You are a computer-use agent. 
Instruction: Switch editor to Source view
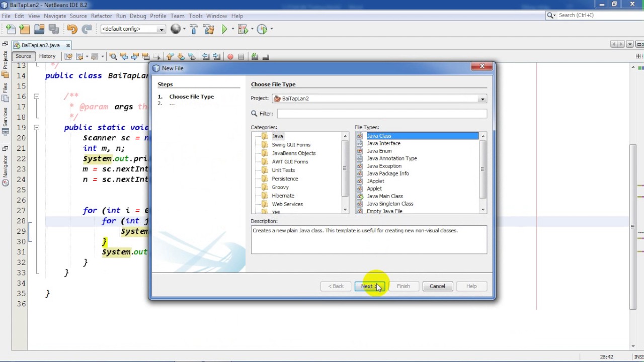click(x=23, y=56)
